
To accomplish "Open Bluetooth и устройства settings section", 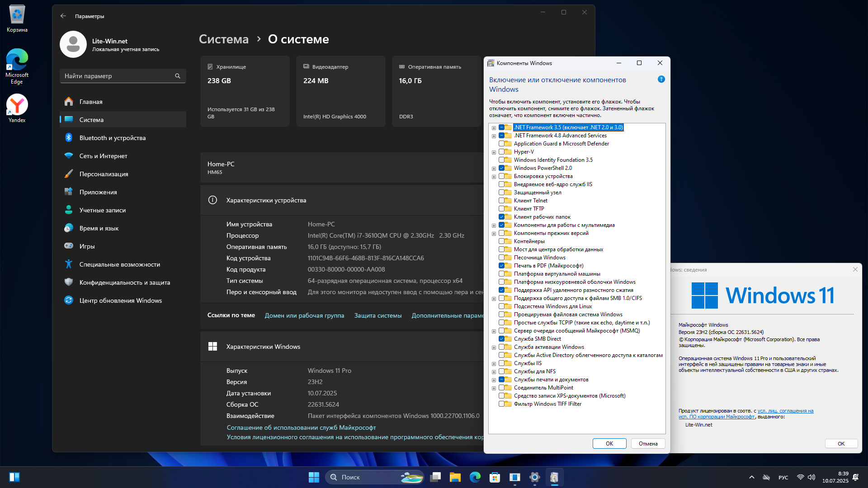I will (x=113, y=138).
